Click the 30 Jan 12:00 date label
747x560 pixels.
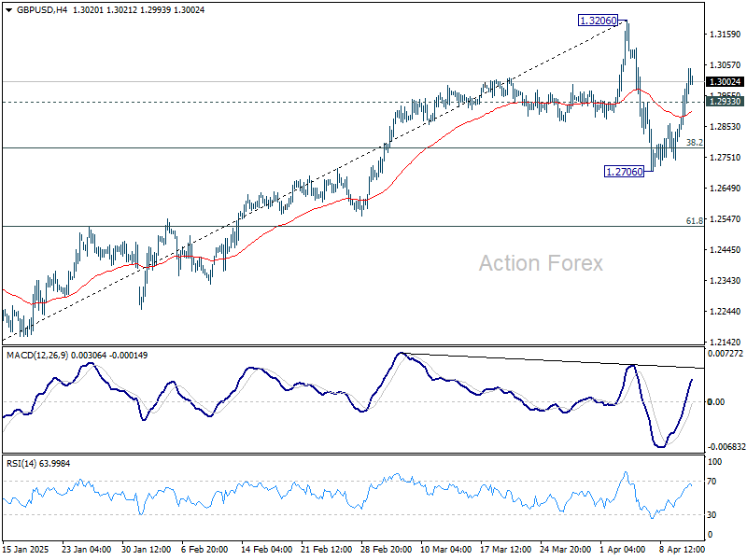(146, 550)
